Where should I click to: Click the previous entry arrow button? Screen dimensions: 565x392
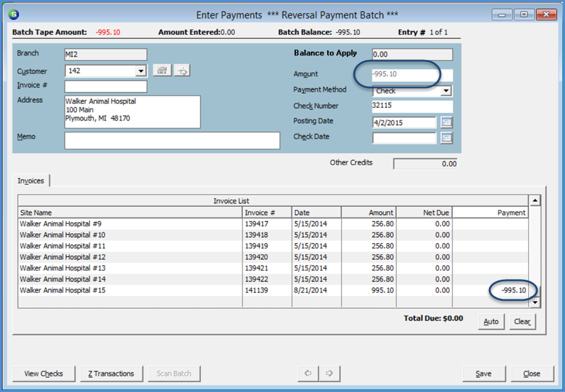tap(308, 373)
